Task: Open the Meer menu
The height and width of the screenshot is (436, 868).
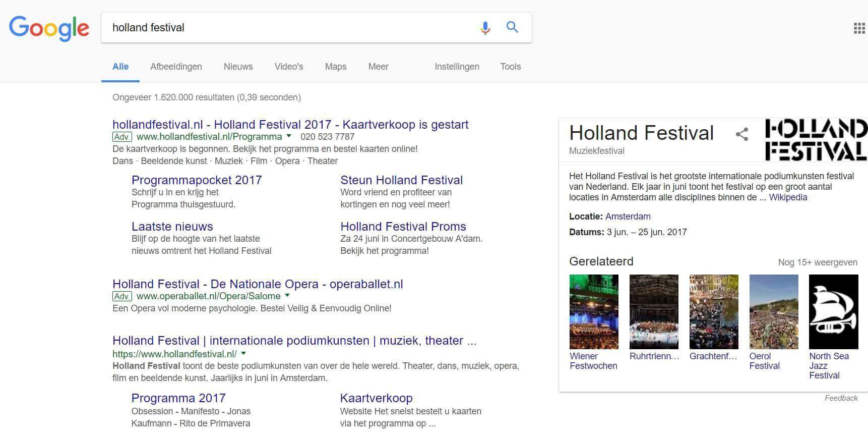Action: point(378,67)
